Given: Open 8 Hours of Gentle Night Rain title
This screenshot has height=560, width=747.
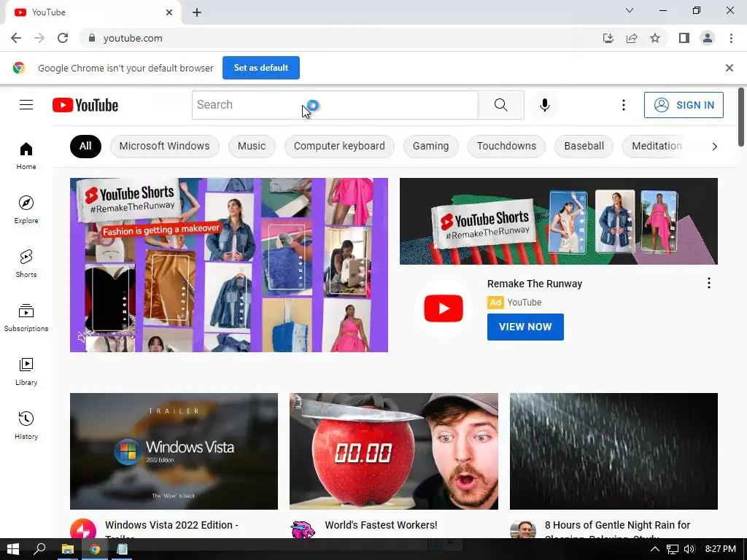Looking at the screenshot, I should tap(617, 530).
